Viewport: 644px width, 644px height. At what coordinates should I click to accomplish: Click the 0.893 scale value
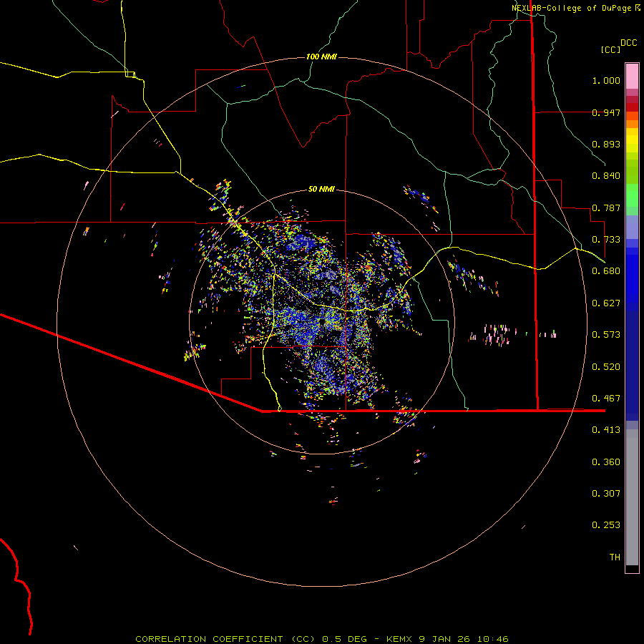[x=606, y=144]
